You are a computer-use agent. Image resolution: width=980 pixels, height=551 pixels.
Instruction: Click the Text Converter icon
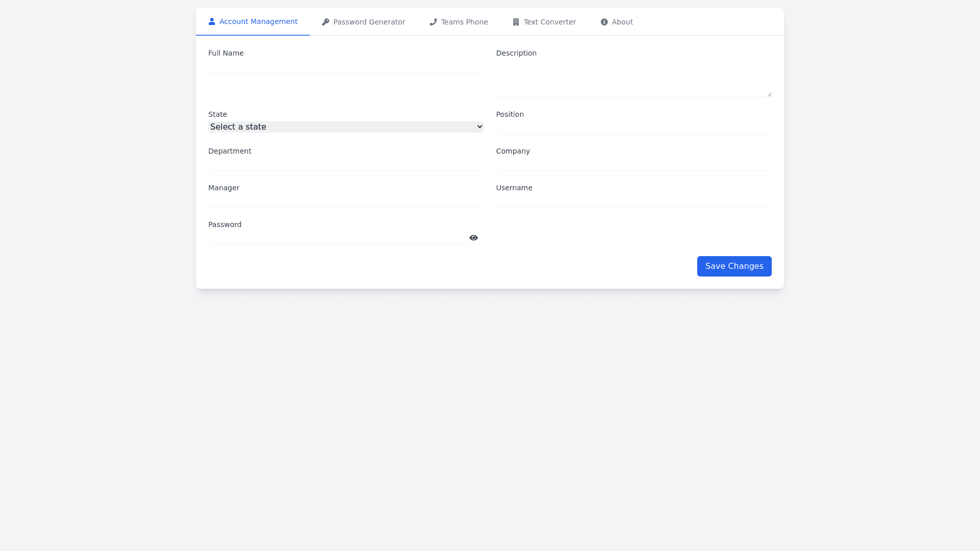click(516, 21)
